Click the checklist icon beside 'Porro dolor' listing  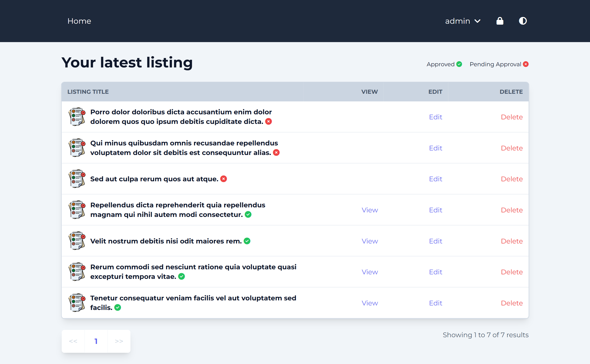(x=77, y=117)
